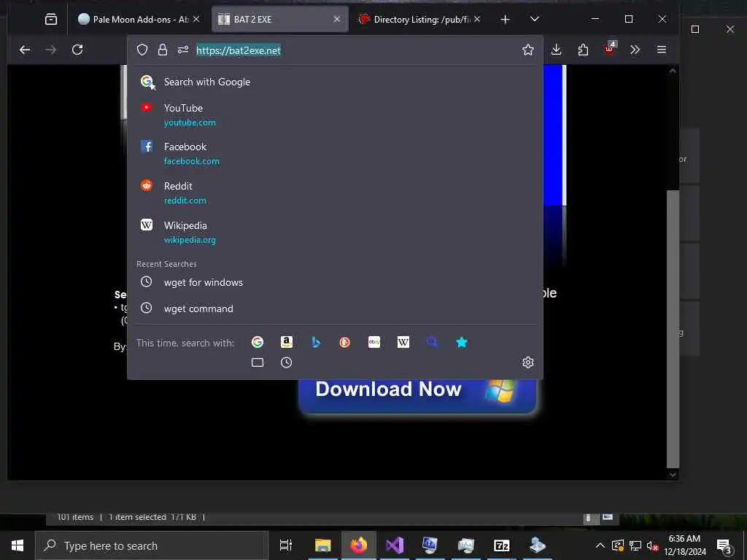This screenshot has height=560, width=747.
Task: Search this time with DuckDuckGo icon
Action: coord(344,343)
